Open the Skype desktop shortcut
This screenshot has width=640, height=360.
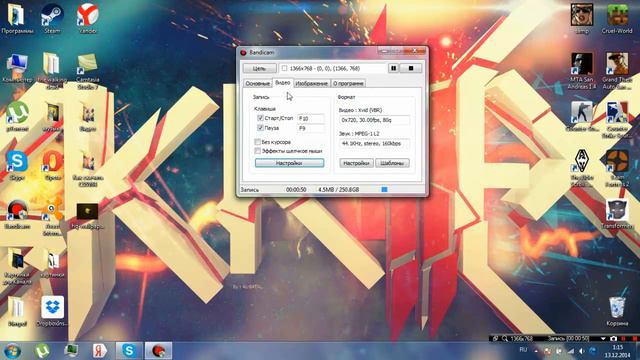pos(17,166)
